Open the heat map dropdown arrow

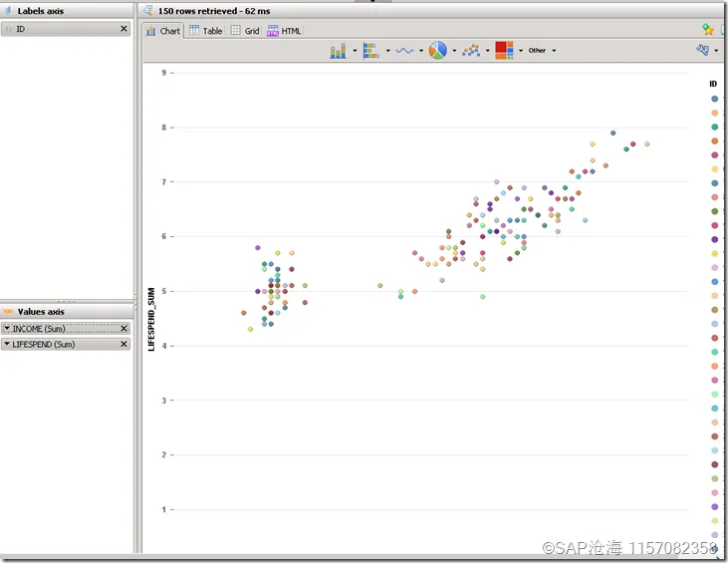(x=521, y=51)
